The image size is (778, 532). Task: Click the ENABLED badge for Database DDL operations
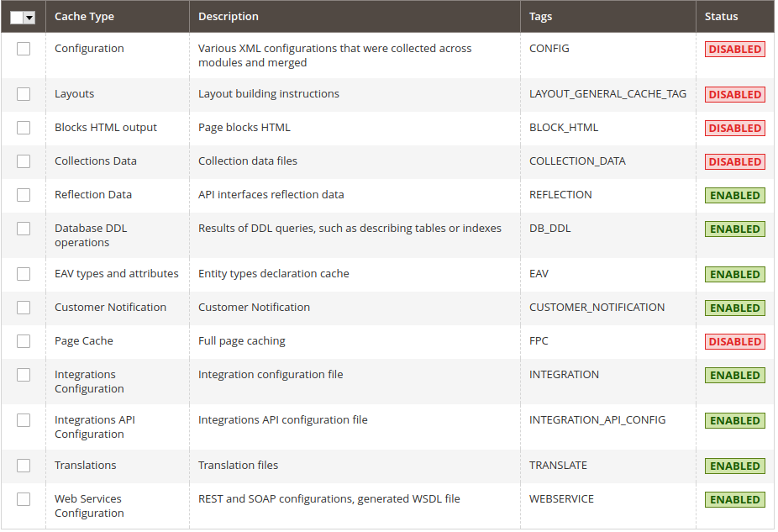(x=735, y=229)
